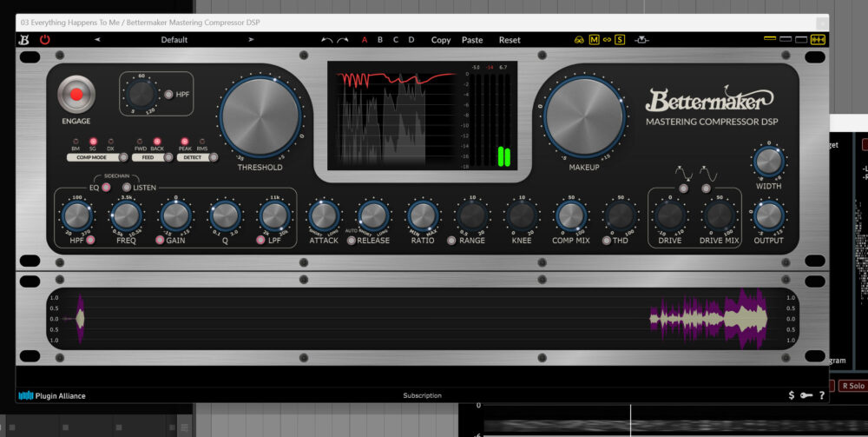Screen dimensions: 868x437
Task: Enable the yellow S side button
Action: click(620, 40)
